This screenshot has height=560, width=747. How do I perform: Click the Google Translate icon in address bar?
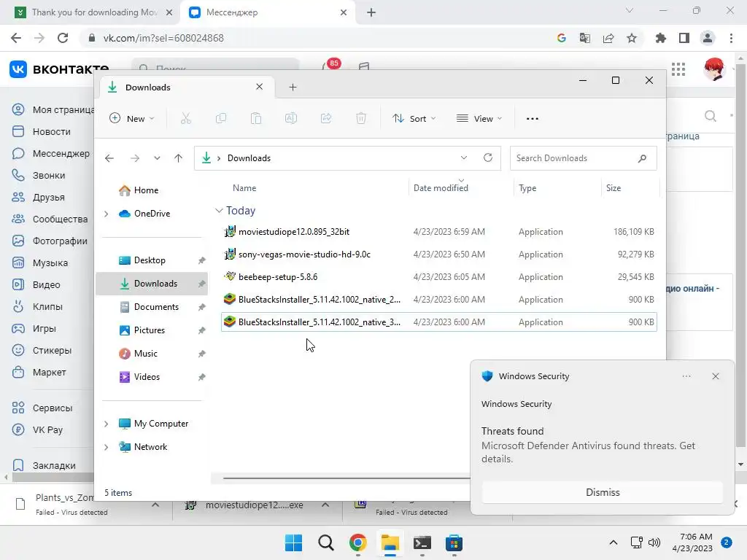[585, 38]
